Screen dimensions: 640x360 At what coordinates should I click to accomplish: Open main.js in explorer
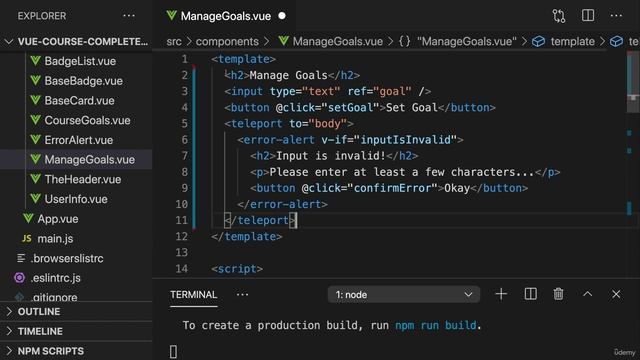point(55,238)
